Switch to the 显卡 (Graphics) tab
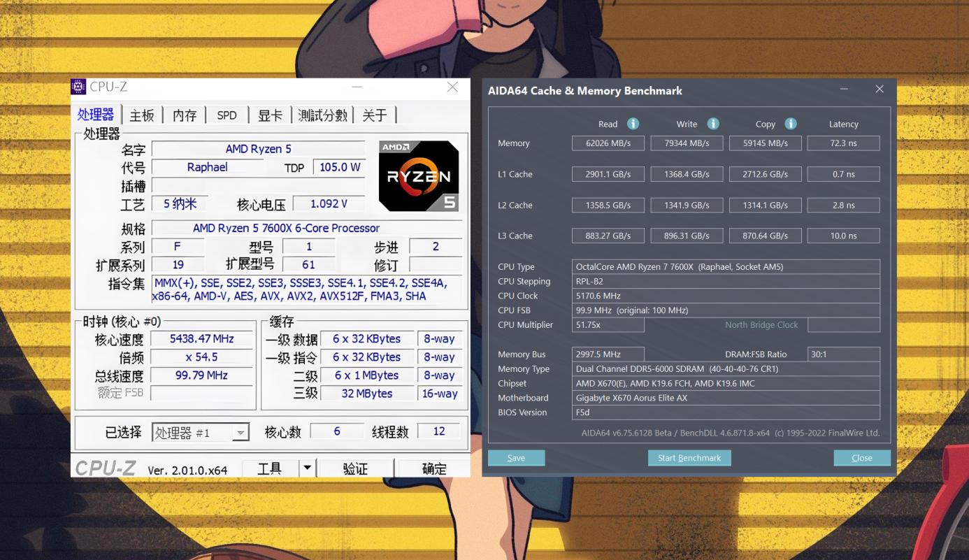The height and width of the screenshot is (560, 969). click(269, 115)
